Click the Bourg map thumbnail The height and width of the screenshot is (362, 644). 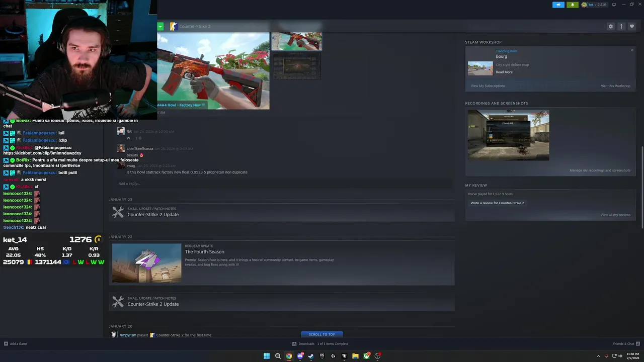click(x=480, y=68)
